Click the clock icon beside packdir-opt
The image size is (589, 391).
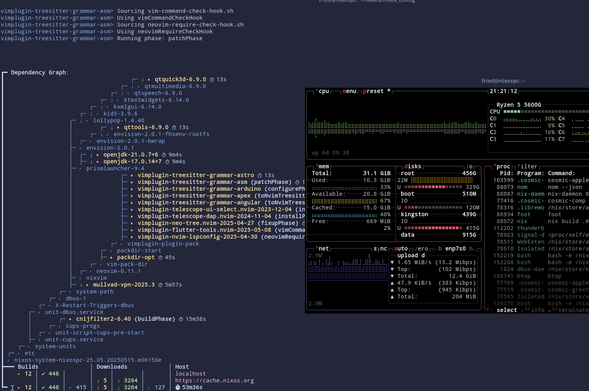(160, 257)
